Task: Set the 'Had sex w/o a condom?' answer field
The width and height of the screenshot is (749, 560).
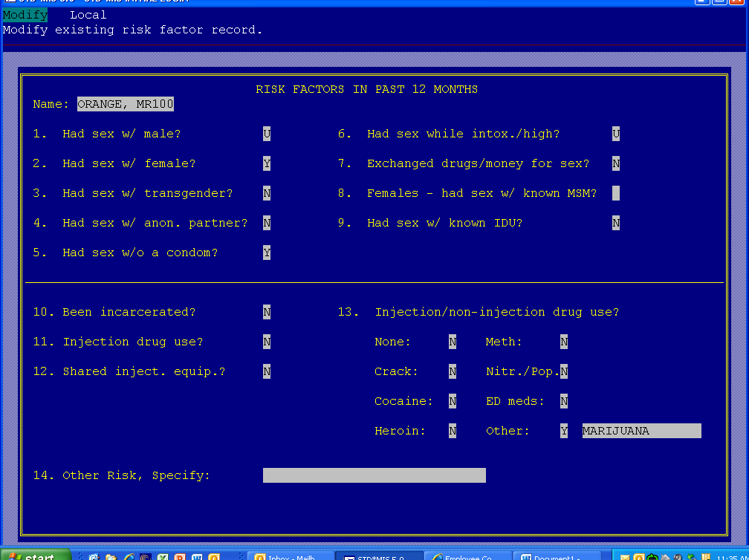Action: click(x=267, y=253)
